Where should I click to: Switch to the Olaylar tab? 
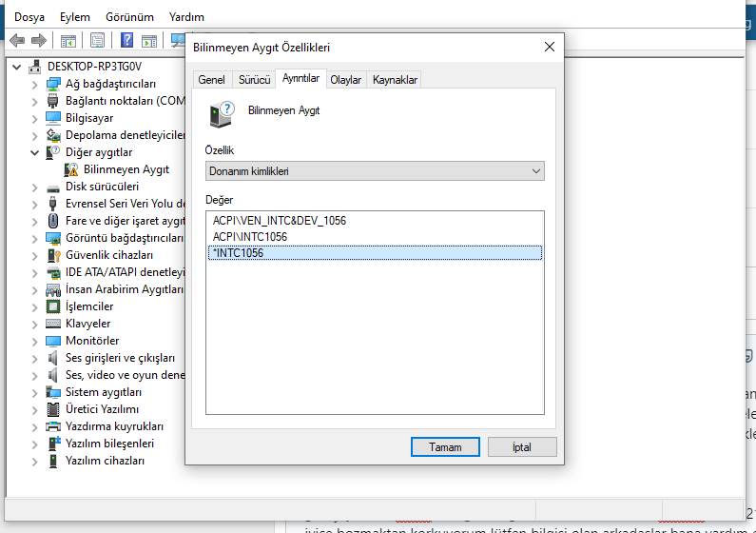(346, 80)
